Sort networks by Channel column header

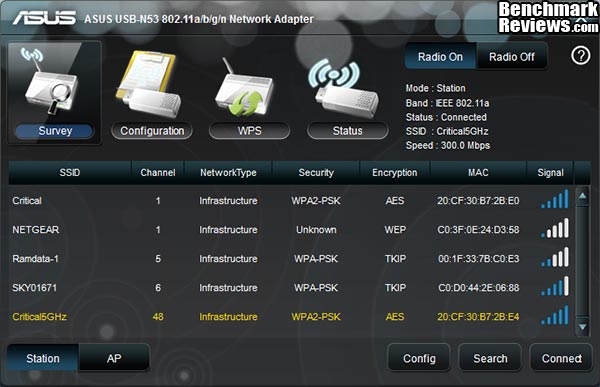[x=158, y=173]
